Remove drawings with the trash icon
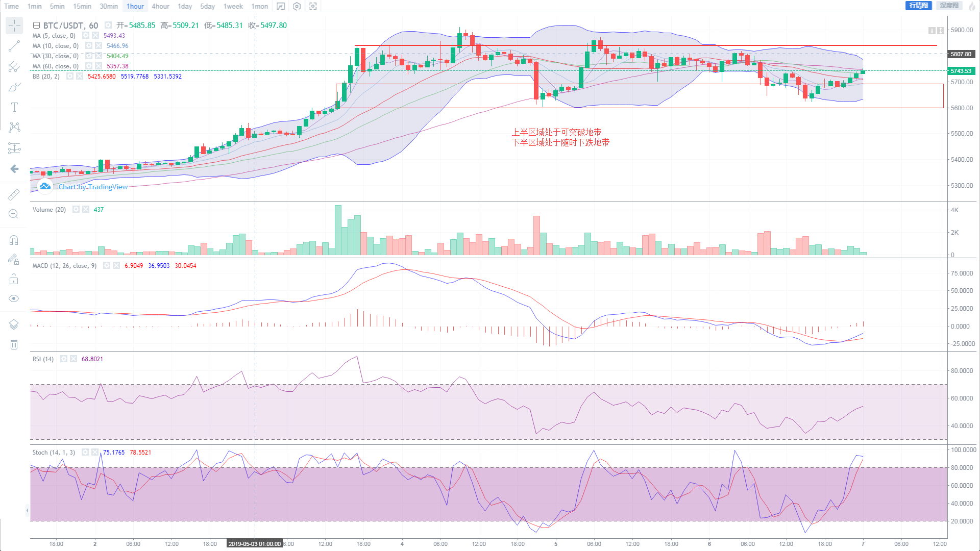Viewport: 980px width, 551px height. (14, 344)
